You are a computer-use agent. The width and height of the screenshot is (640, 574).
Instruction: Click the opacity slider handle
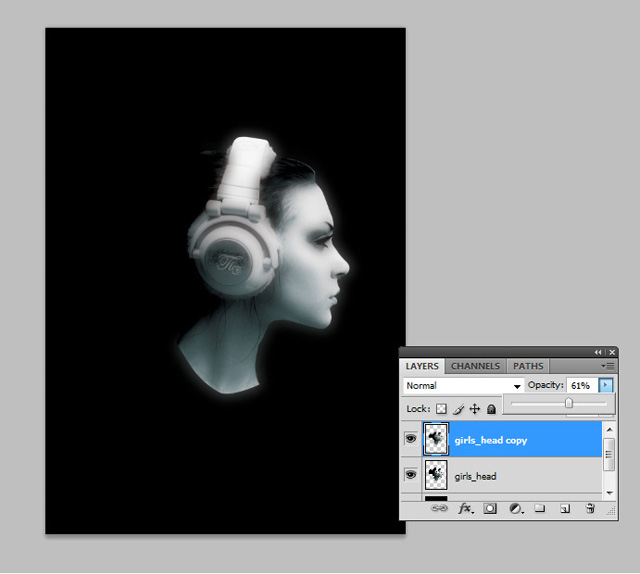(569, 403)
